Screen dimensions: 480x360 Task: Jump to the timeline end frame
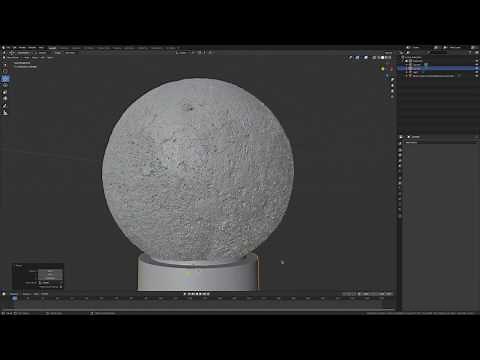point(208,294)
